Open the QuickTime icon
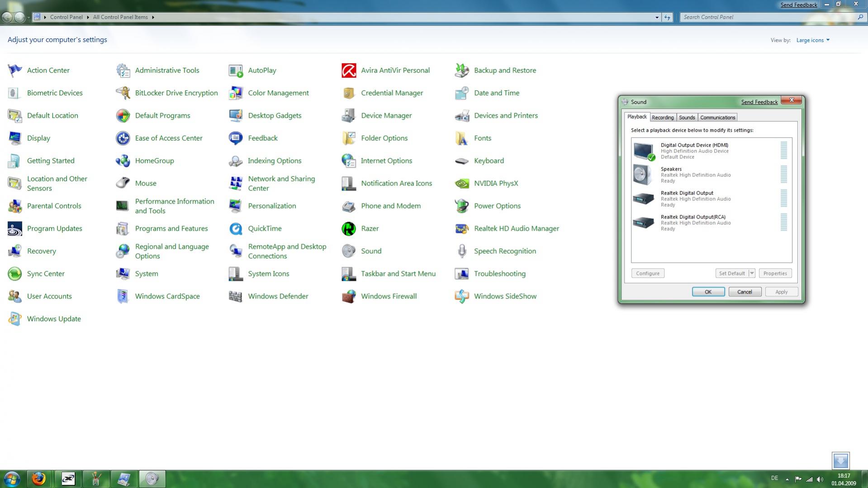The width and height of the screenshot is (868, 488). click(236, 228)
